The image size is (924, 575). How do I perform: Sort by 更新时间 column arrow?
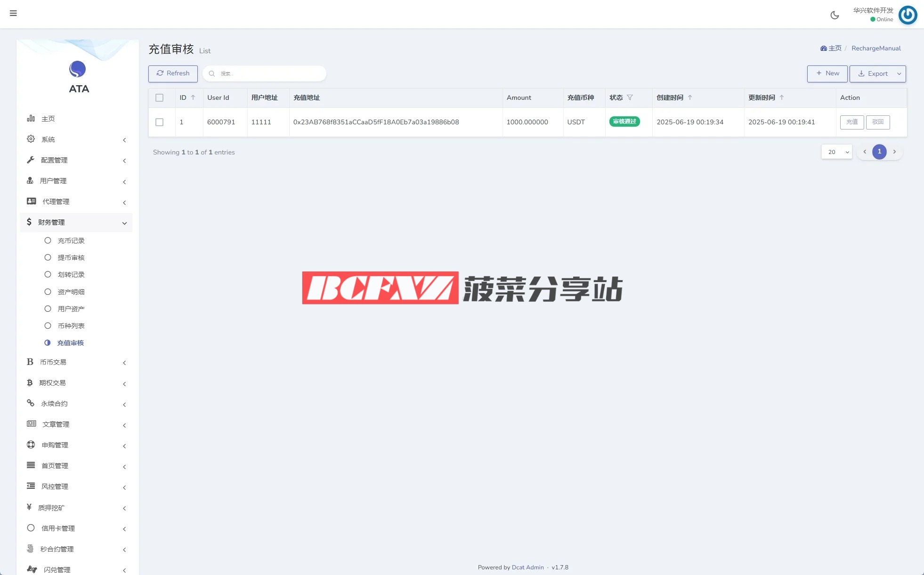pos(782,97)
